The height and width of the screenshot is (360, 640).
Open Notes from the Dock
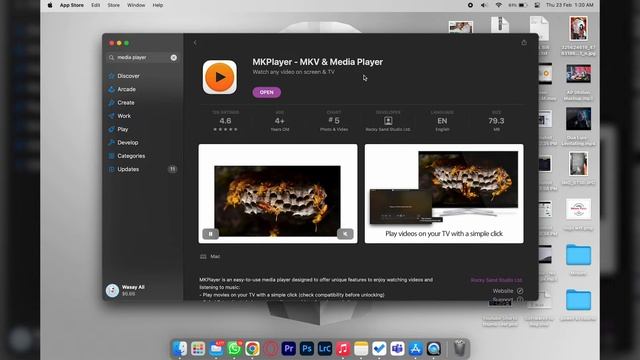[x=361, y=349]
